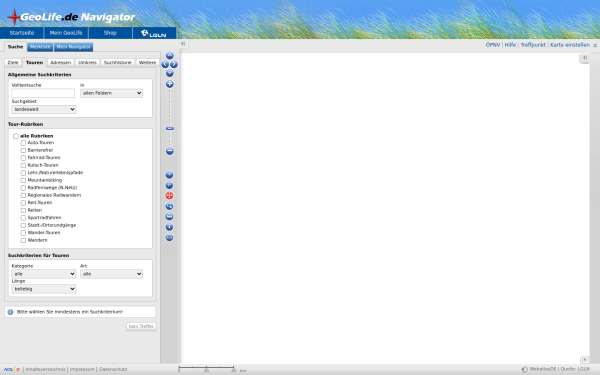Click the LGLN logo in the navigation bar
This screenshot has width=600, height=375.
154,33
